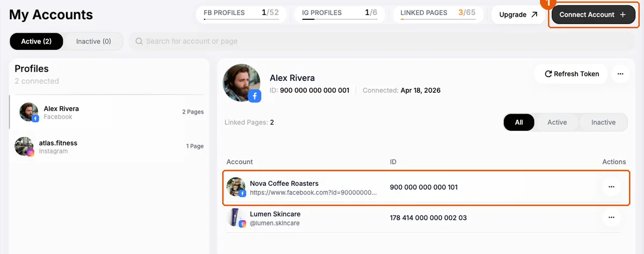Click the "1 Page" count label
Screen dimensions: 644x254
pos(195,146)
